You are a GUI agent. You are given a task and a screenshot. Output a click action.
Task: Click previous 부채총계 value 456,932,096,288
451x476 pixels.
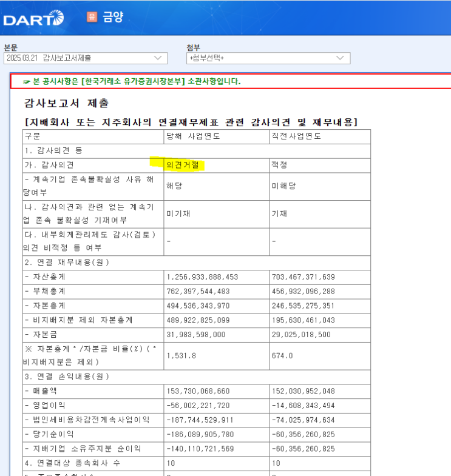click(x=303, y=292)
